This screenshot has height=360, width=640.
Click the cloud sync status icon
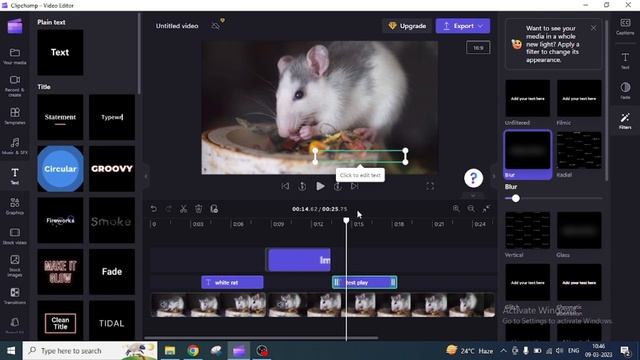click(216, 26)
